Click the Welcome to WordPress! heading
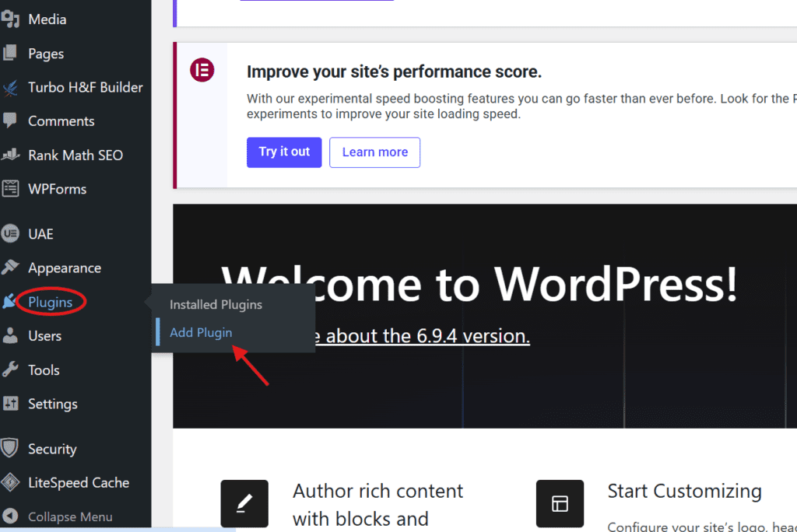The image size is (797, 532). [x=479, y=284]
